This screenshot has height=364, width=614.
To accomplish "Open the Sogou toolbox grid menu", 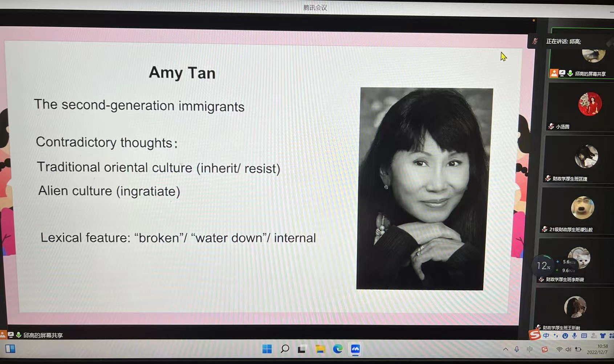I will 611,336.
